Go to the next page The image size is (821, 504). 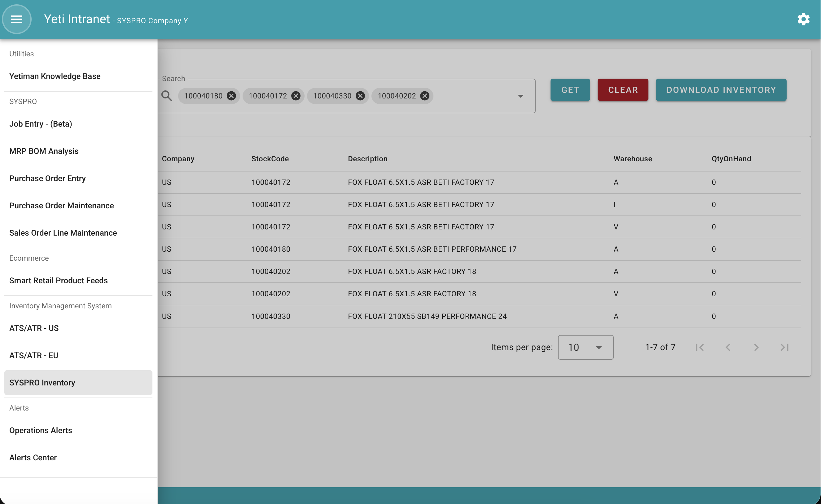[756, 347]
